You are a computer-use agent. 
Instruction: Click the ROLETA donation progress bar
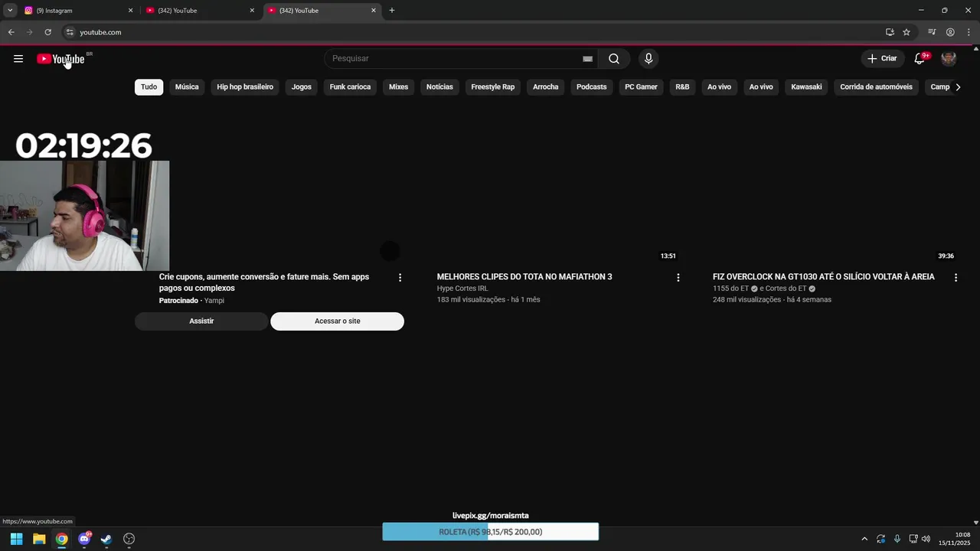click(x=491, y=532)
